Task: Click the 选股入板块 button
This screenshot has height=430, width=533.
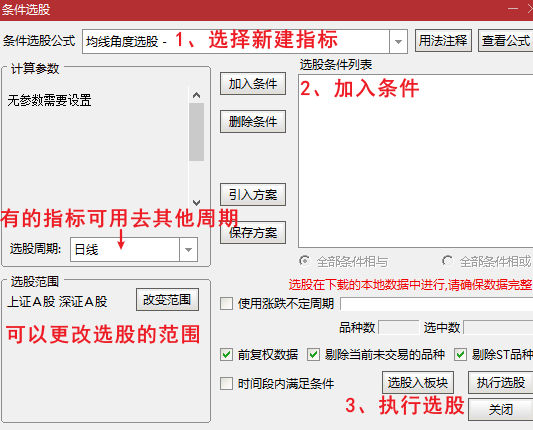Action: click(x=418, y=382)
